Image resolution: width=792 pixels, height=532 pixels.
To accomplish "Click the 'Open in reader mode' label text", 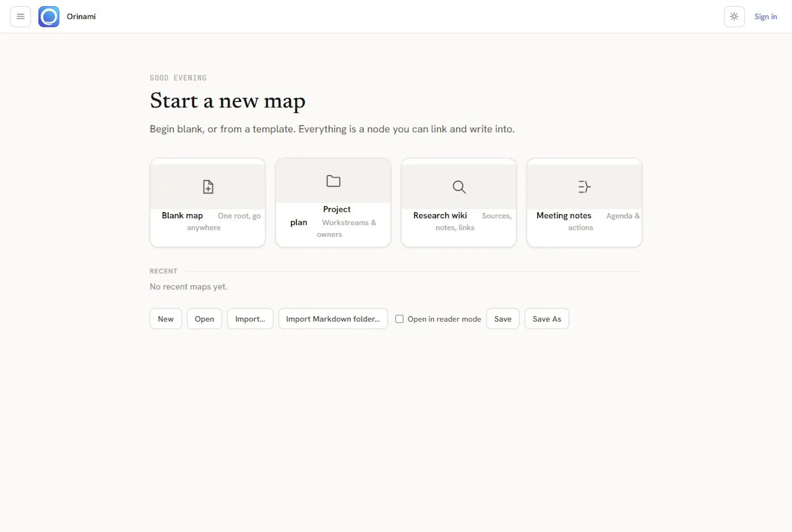I will click(x=444, y=319).
